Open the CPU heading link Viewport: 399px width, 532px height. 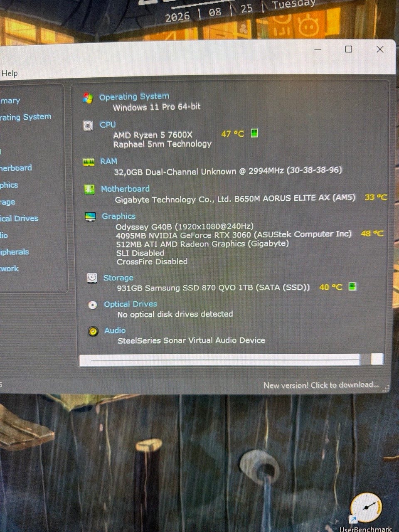pyautogui.click(x=108, y=124)
